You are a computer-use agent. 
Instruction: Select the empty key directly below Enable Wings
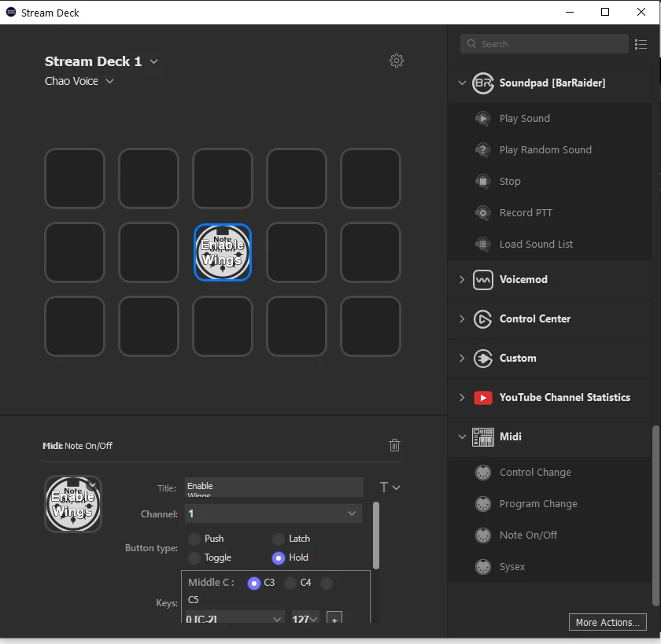[223, 326]
